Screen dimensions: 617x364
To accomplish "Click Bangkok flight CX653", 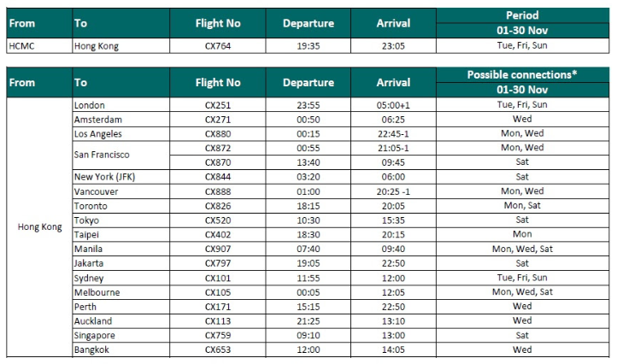I will point(218,349).
